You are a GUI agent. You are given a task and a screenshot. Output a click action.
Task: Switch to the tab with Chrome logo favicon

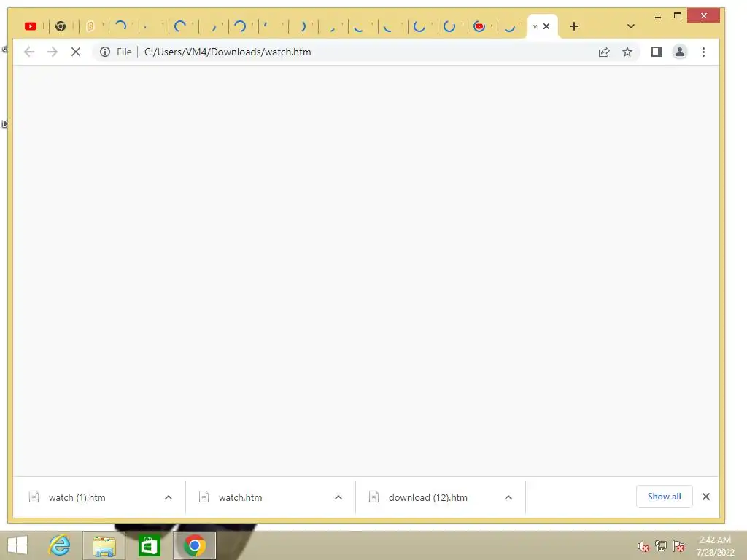pyautogui.click(x=61, y=26)
